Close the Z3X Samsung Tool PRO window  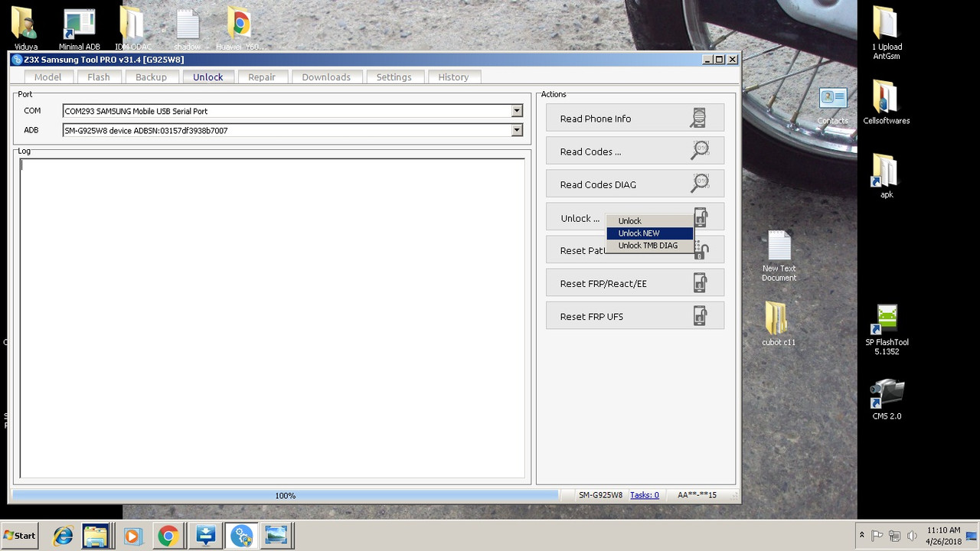[x=732, y=60]
